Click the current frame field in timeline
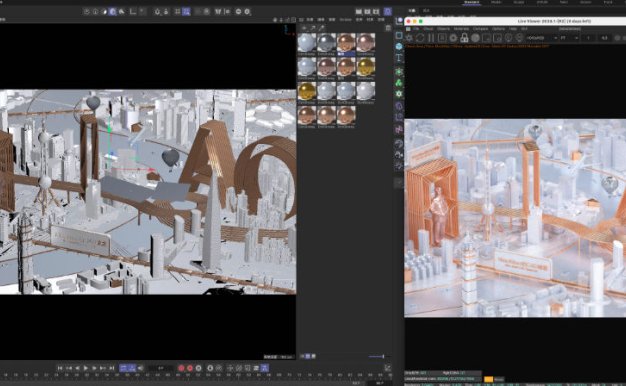 coord(161,368)
